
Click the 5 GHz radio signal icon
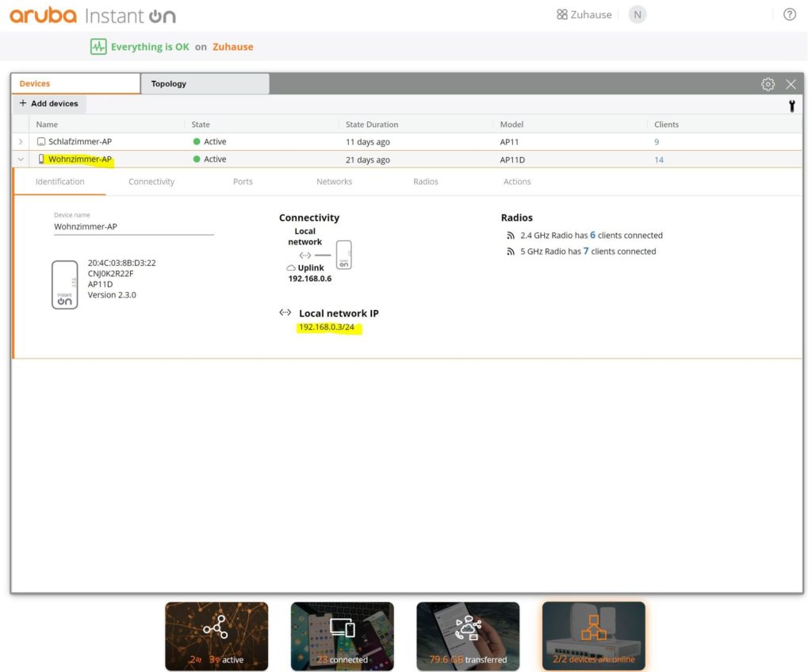tap(511, 252)
